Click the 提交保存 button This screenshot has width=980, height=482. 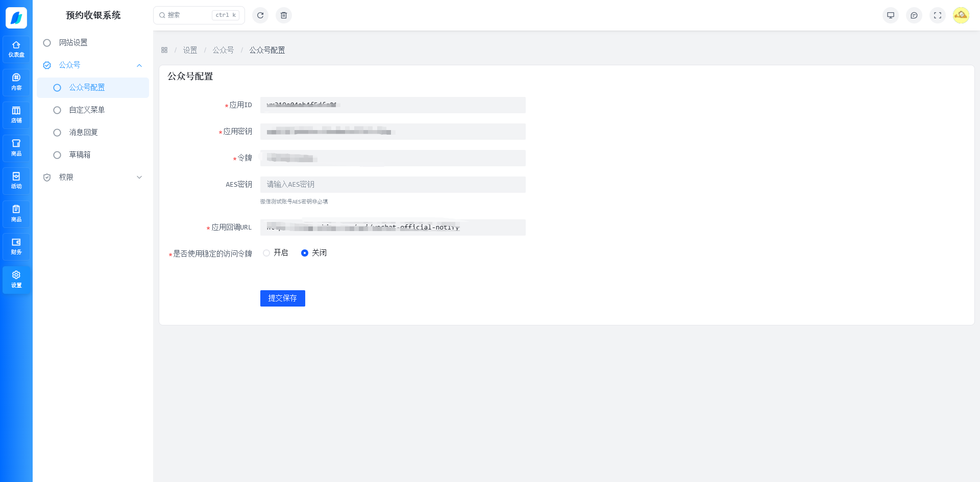pyautogui.click(x=283, y=298)
